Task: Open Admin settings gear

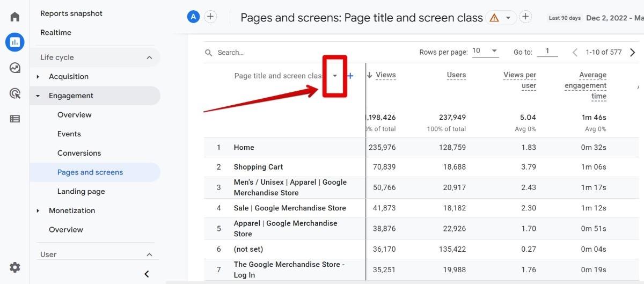Action: point(14,267)
